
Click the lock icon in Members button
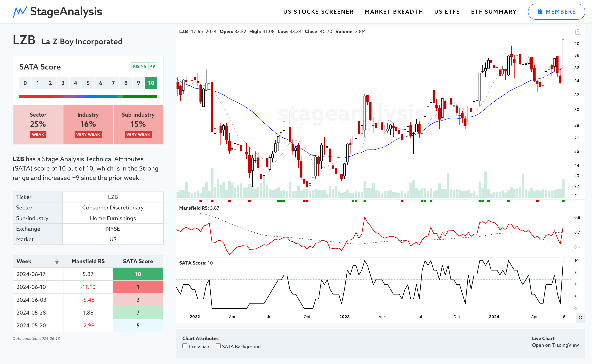[x=540, y=11]
